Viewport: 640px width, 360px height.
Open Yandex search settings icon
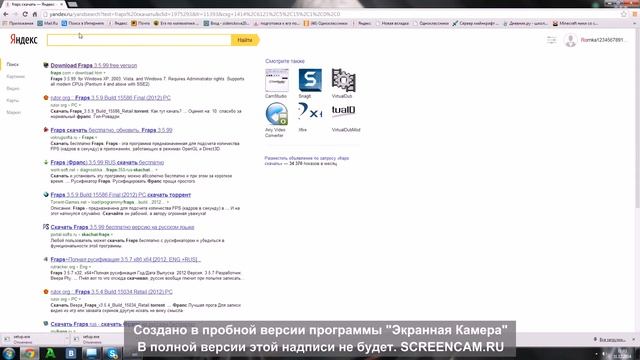click(x=551, y=40)
